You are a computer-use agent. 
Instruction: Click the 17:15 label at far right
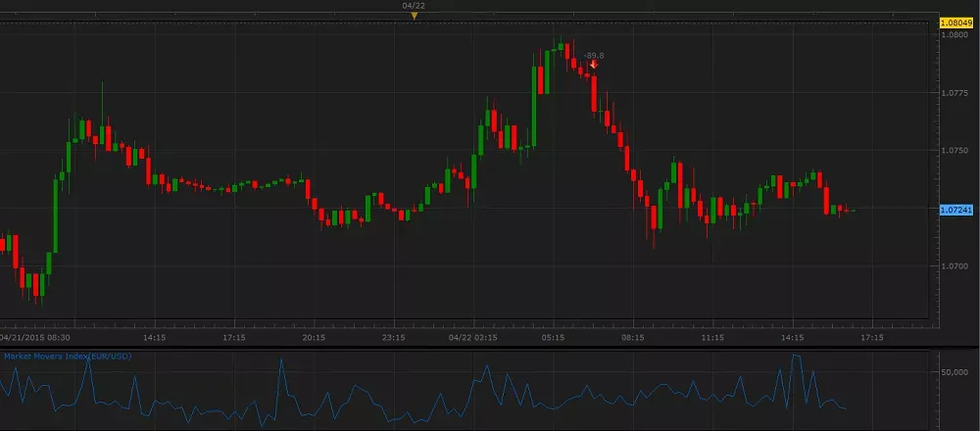point(872,337)
